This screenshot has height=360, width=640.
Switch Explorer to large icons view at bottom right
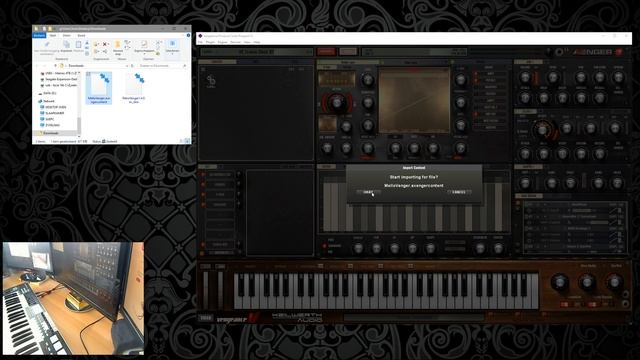pyautogui.click(x=187, y=141)
